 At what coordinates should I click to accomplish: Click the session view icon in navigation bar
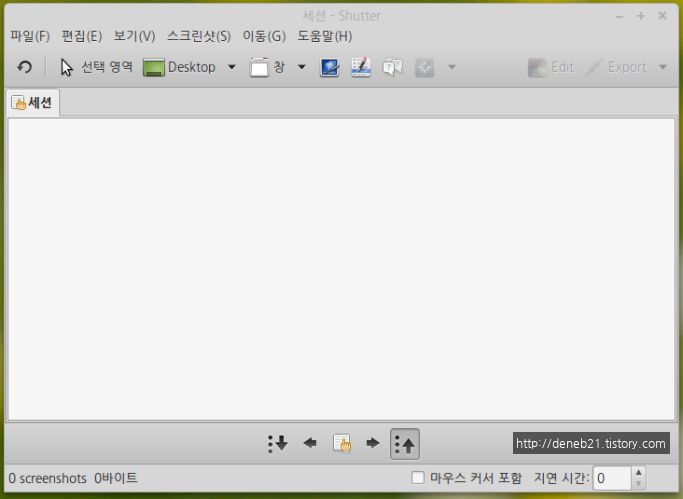pos(342,443)
